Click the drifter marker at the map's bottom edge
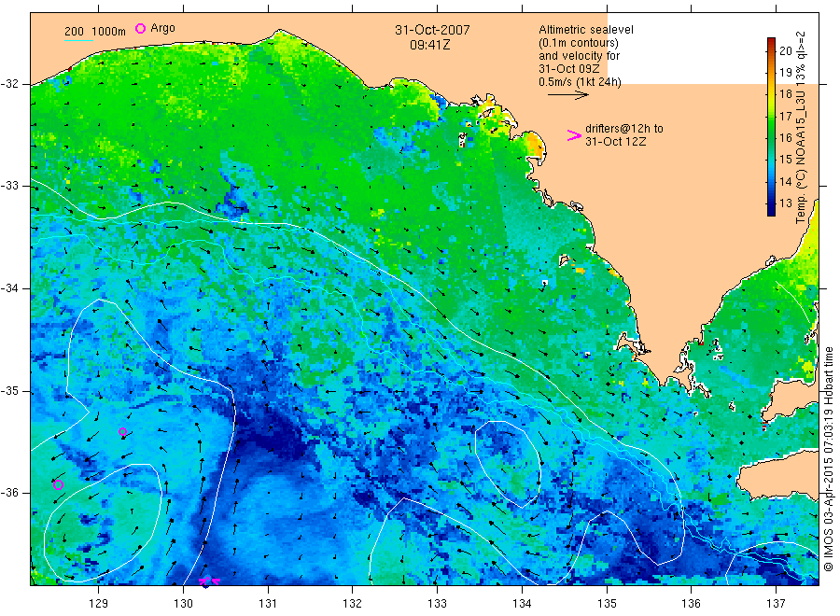 (x=209, y=581)
